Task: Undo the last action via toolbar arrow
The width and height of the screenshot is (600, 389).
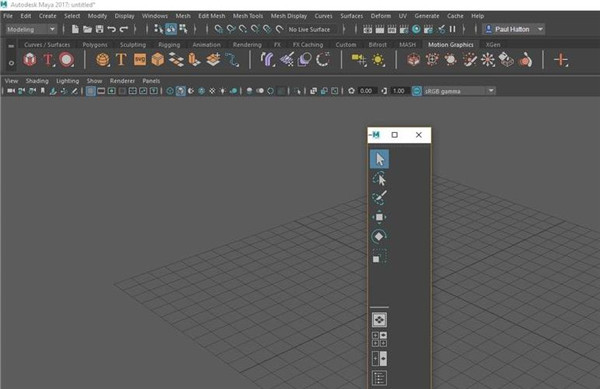Action: [x=112, y=29]
